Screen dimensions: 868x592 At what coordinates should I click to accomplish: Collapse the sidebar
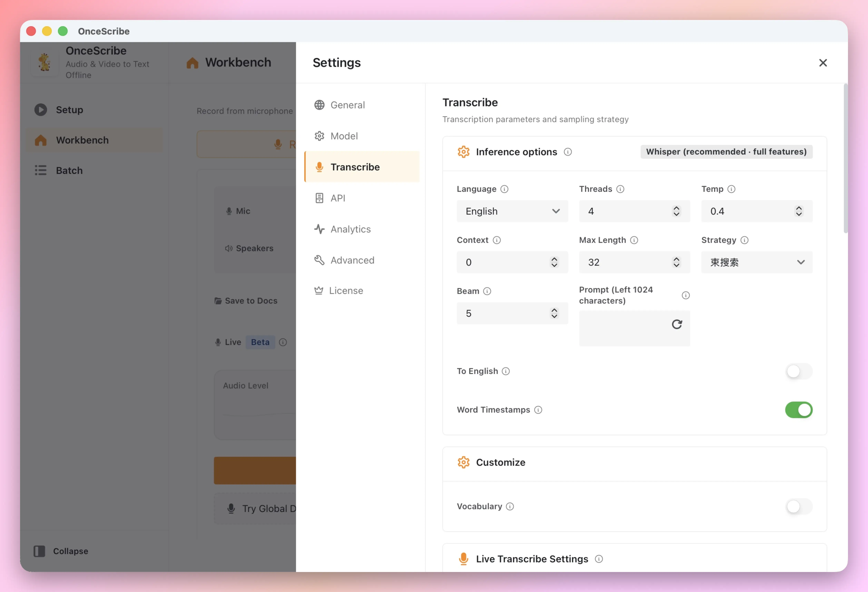click(61, 551)
